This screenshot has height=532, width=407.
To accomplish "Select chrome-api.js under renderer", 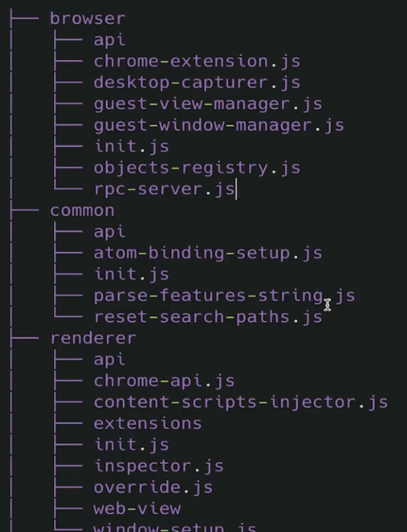I will 164,381.
